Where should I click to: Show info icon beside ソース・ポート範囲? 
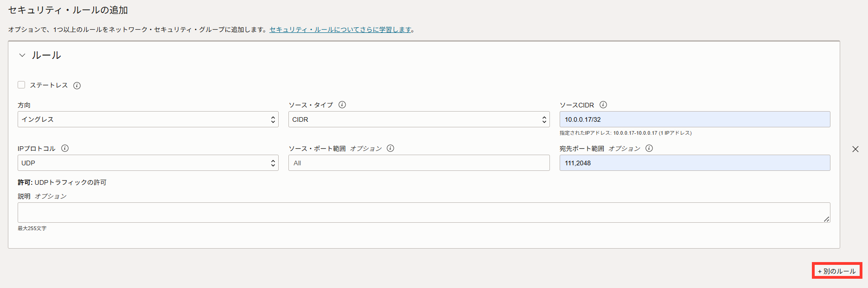(390, 148)
